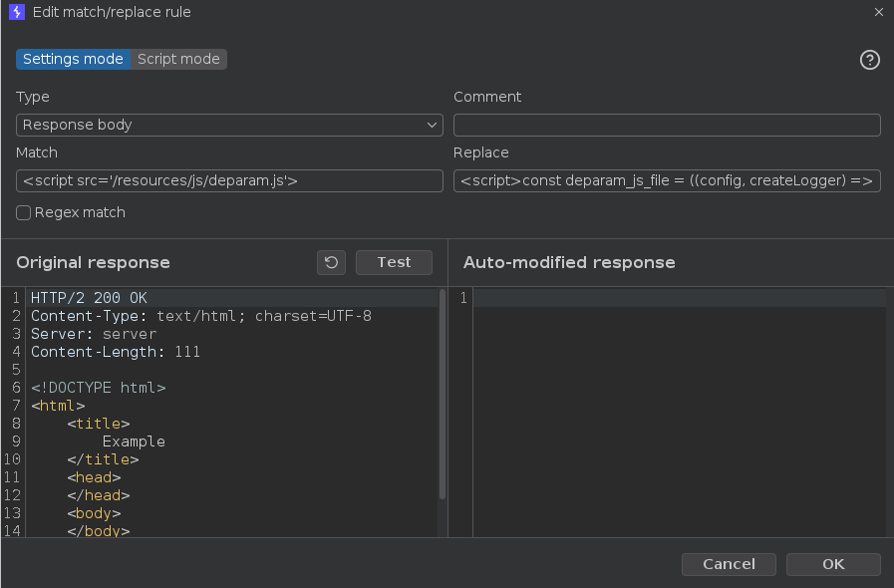Screen dimensions: 894x588
Task: Confirm with the OK button
Action: click(833, 564)
